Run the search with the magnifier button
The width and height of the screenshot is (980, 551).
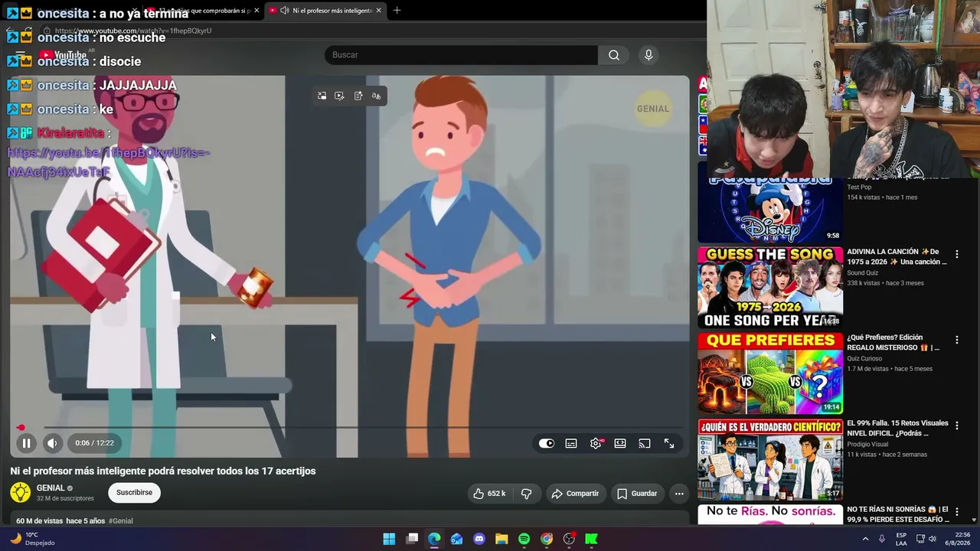pyautogui.click(x=614, y=55)
